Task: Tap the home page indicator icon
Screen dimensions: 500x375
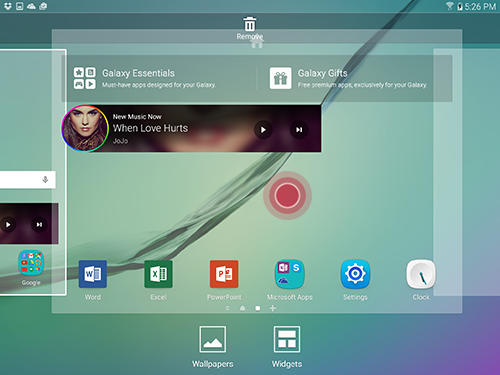Action: coord(243,308)
